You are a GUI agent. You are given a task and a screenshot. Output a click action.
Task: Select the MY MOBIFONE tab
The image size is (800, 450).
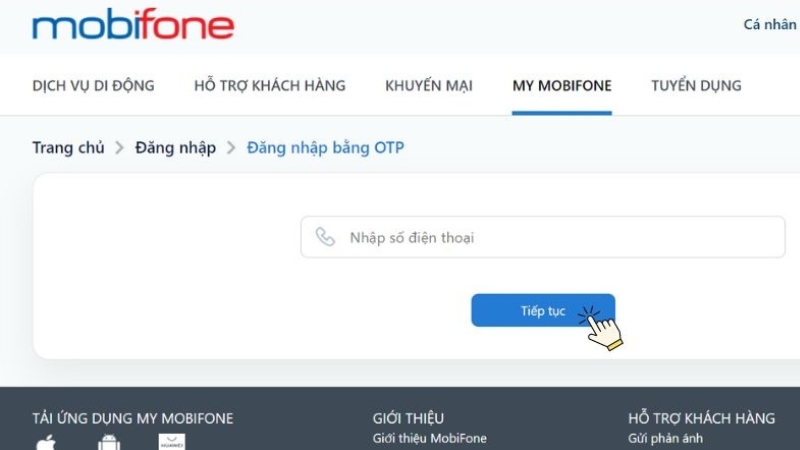click(562, 85)
